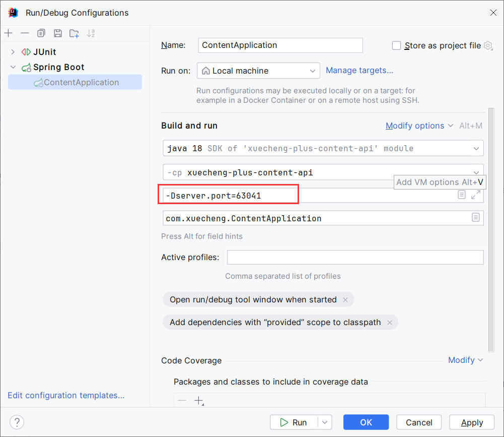504x437 pixels.
Task: Click the 'Comma separated list of profiles' hint
Action: coord(283,276)
